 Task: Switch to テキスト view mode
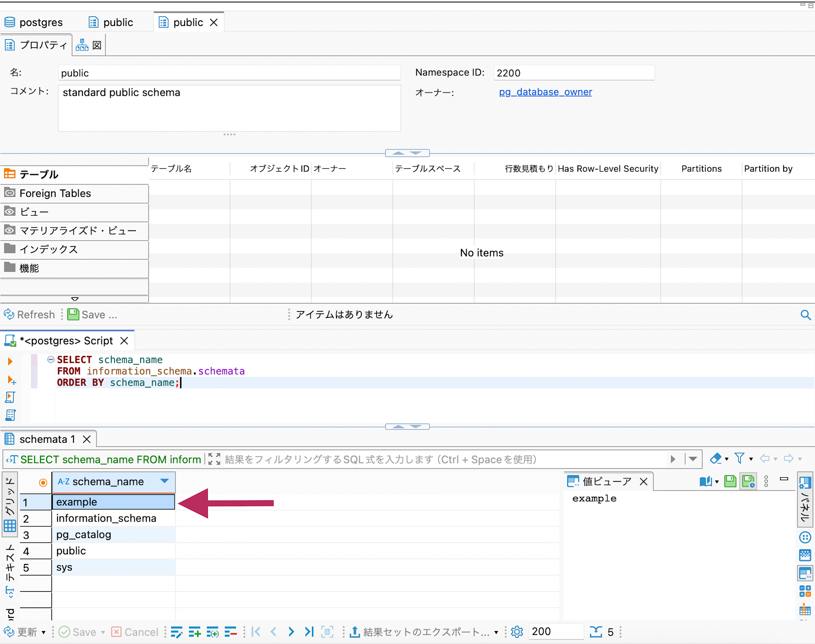click(x=10, y=571)
